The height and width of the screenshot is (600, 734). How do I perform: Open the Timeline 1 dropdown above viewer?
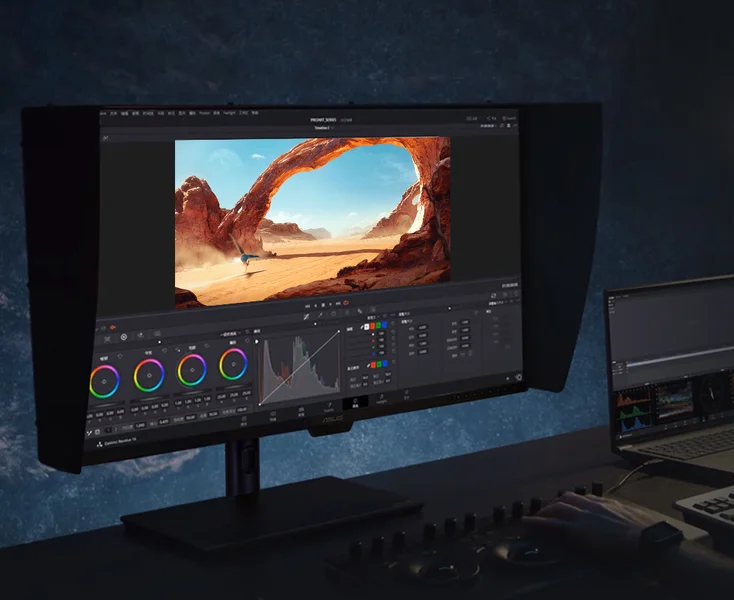[x=321, y=128]
